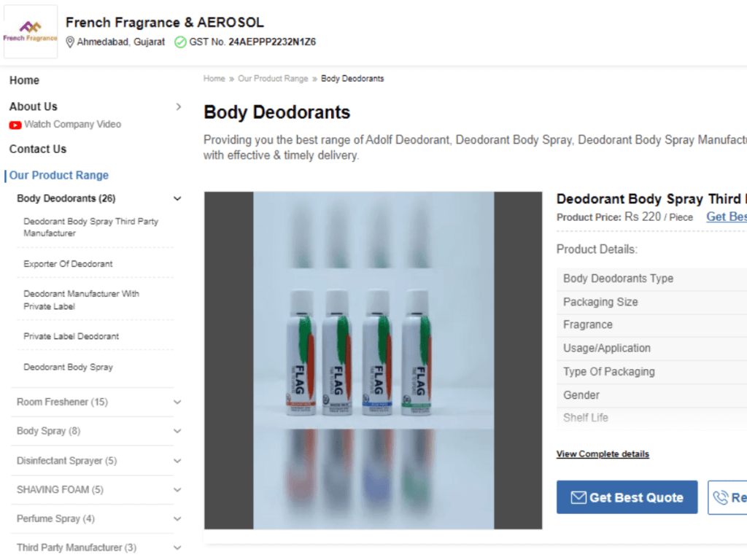Click the Body Deodorants page heading
747x560 pixels.
276,113
